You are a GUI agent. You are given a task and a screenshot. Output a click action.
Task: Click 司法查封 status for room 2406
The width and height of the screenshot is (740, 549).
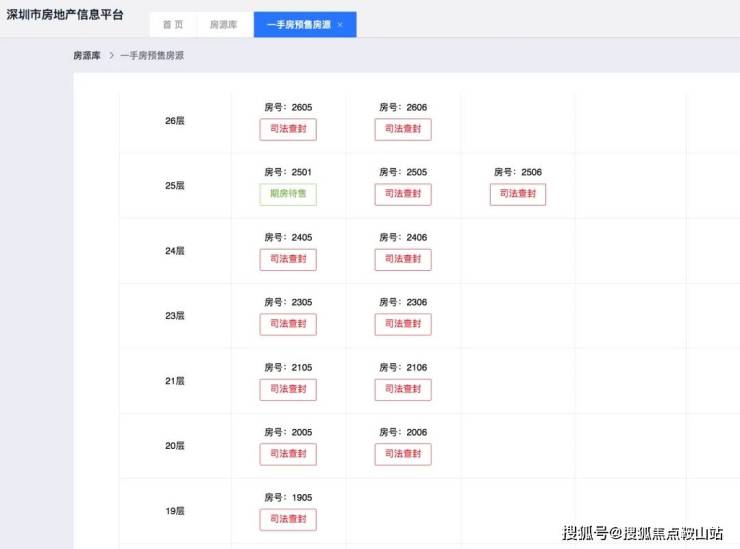pos(403,259)
